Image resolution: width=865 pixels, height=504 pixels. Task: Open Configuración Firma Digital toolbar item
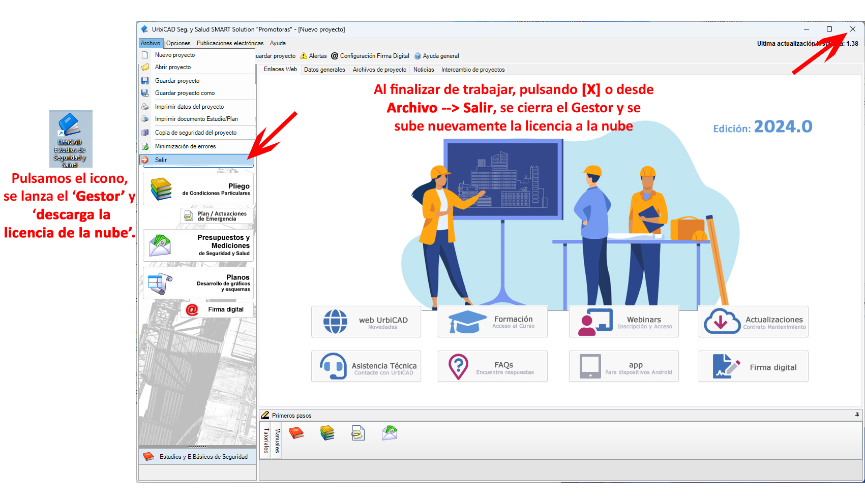pos(370,56)
